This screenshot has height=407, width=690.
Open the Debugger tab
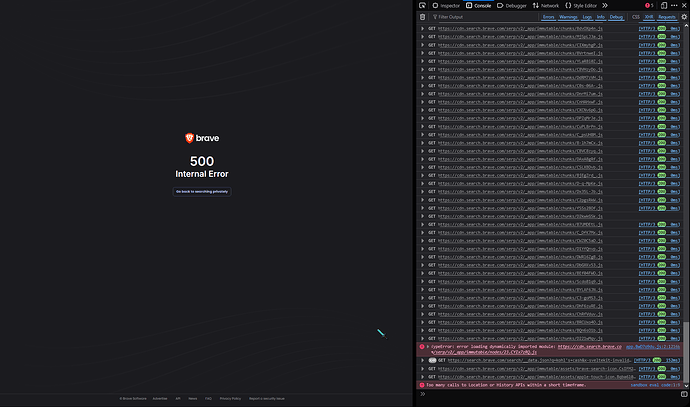pos(512,5)
